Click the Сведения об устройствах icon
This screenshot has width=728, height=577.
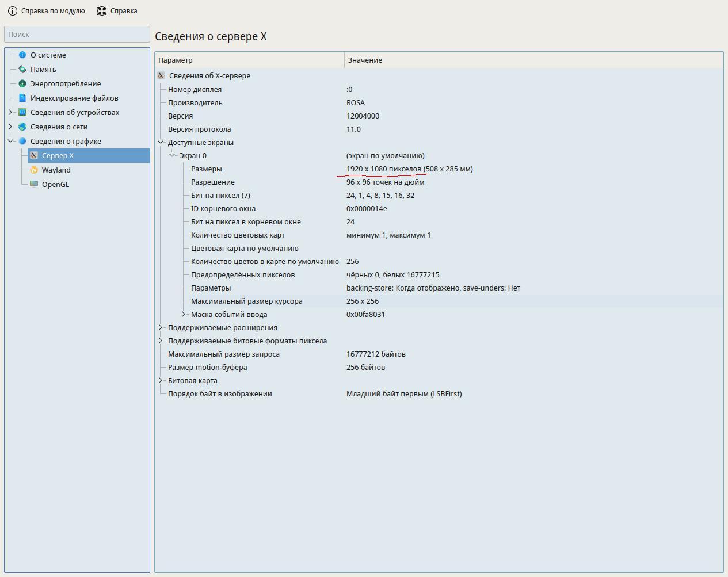[22, 112]
